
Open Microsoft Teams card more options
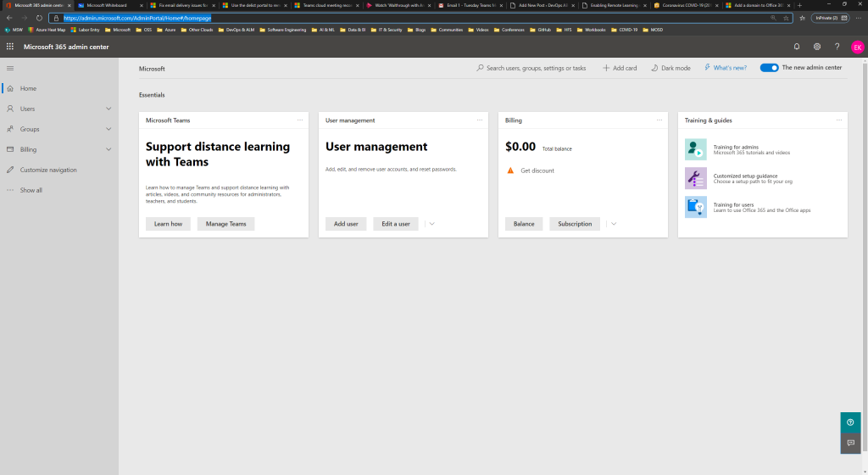click(299, 120)
